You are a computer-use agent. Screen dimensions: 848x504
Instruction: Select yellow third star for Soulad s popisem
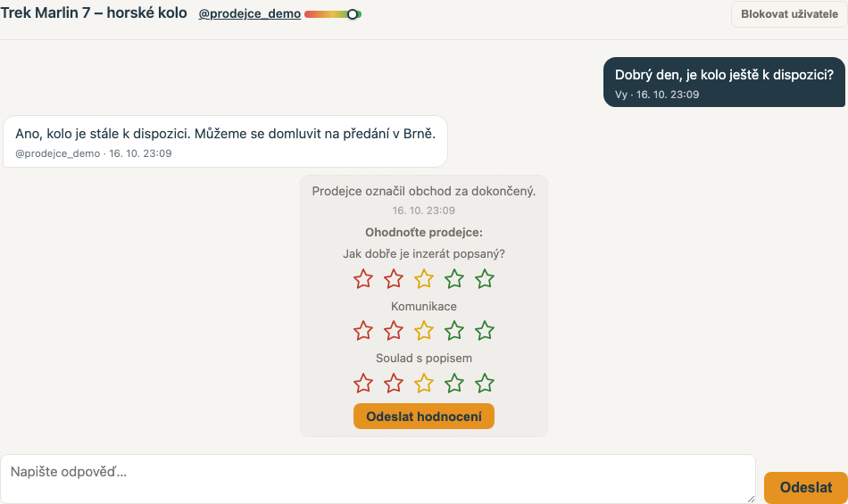[424, 383]
